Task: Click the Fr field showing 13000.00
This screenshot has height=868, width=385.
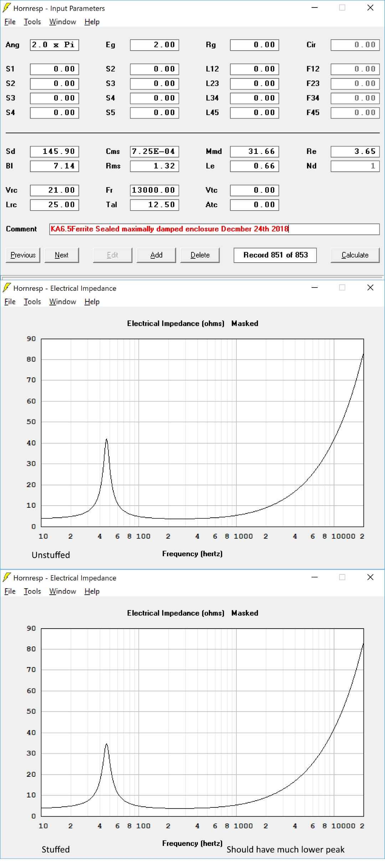Action: tap(155, 190)
